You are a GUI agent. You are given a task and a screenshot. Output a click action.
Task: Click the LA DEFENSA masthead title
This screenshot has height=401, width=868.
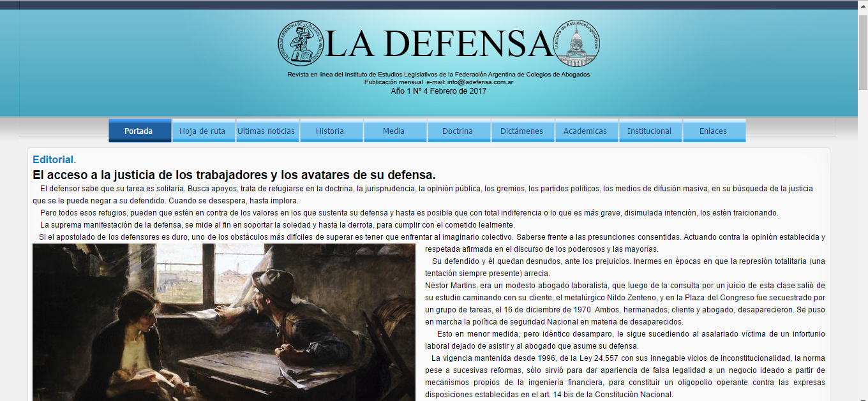coord(438,44)
